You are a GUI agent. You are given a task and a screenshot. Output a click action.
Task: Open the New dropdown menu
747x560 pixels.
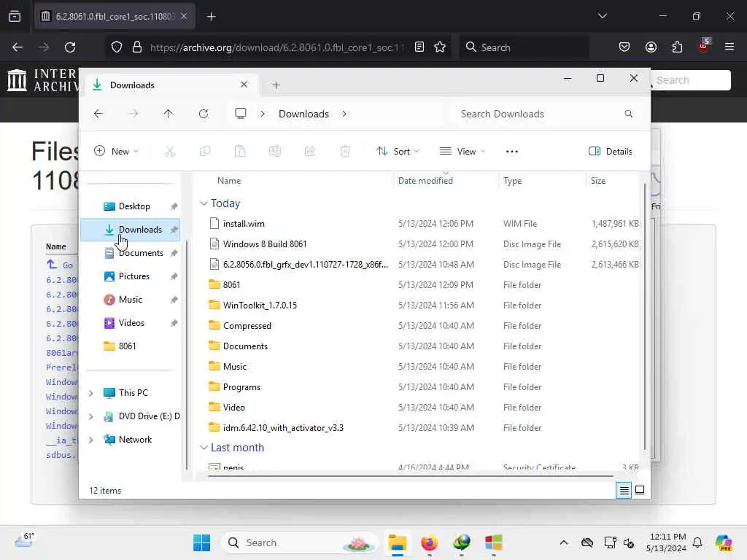point(117,152)
